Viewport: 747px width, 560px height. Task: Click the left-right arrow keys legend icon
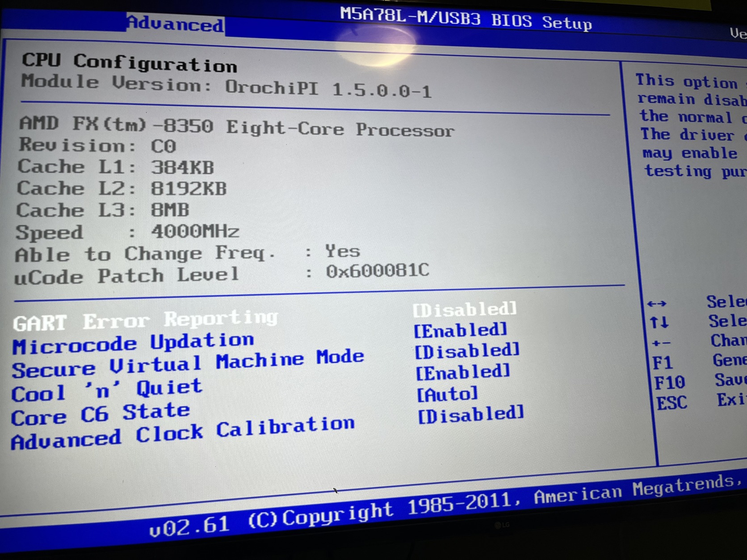click(657, 304)
